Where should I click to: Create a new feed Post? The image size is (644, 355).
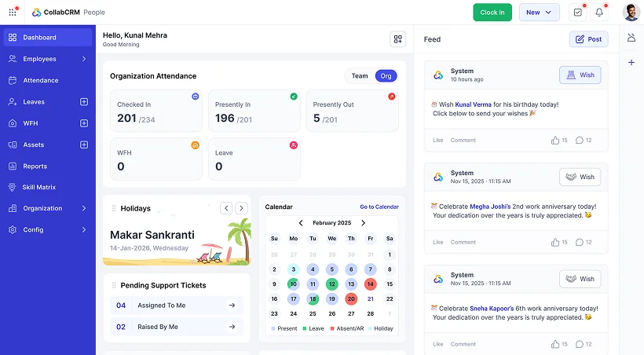(x=588, y=39)
